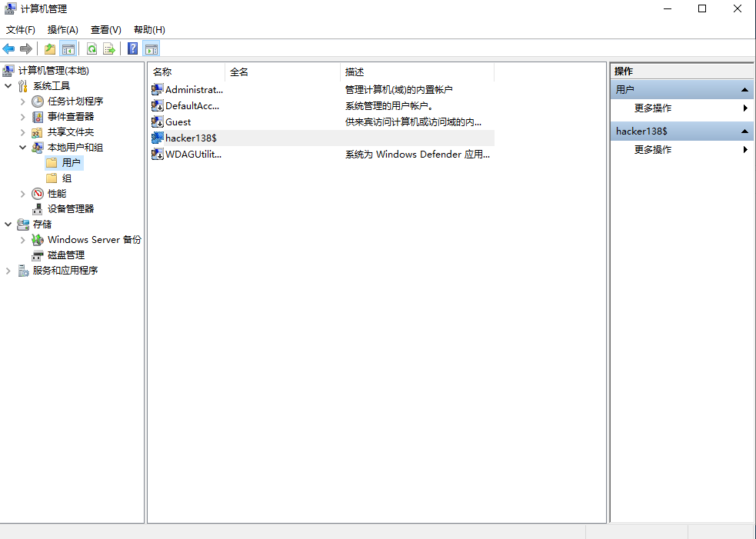Click 更多操作 under 用户 section
The height and width of the screenshot is (539, 756).
(x=653, y=108)
